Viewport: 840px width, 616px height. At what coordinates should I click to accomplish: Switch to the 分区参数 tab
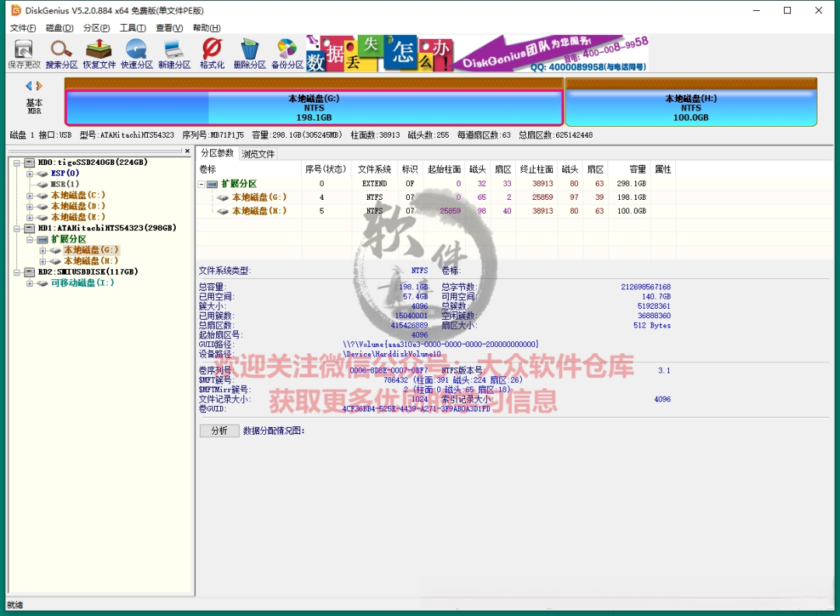pyautogui.click(x=217, y=153)
